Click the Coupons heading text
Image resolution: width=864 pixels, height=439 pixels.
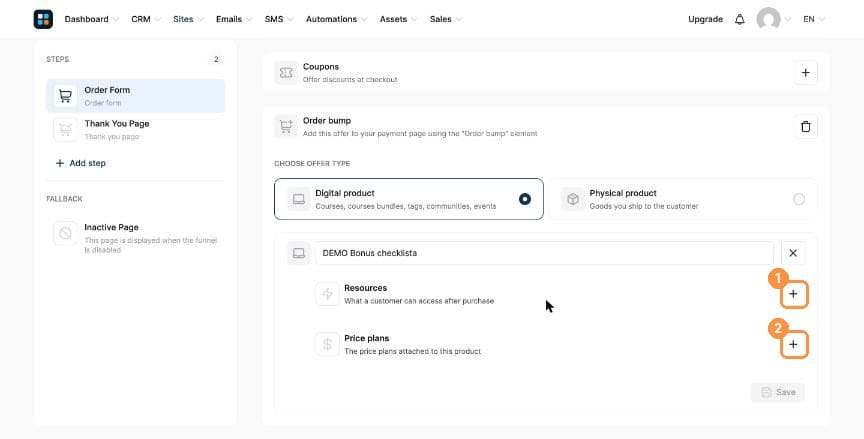321,67
